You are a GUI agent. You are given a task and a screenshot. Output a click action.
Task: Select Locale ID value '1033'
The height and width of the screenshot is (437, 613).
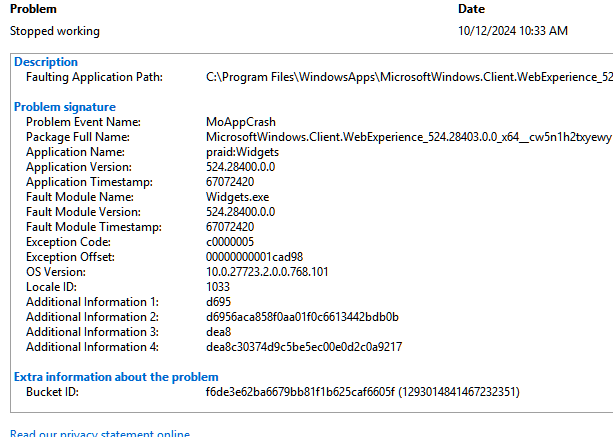218,287
